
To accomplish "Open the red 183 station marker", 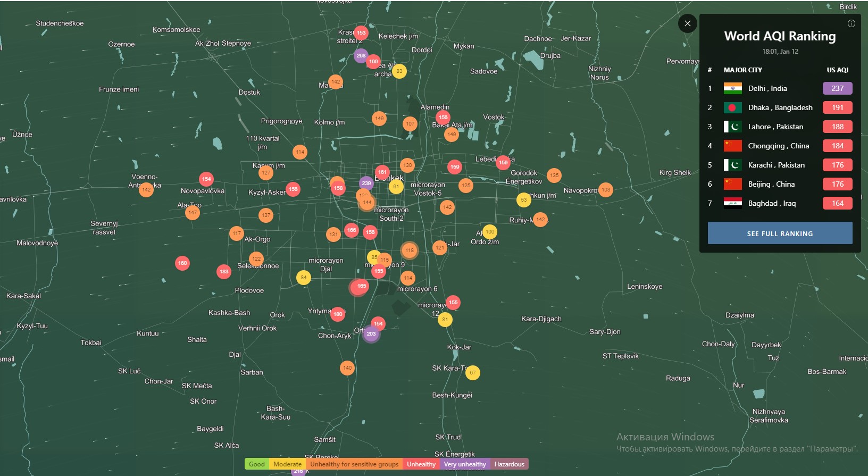I will [x=224, y=272].
